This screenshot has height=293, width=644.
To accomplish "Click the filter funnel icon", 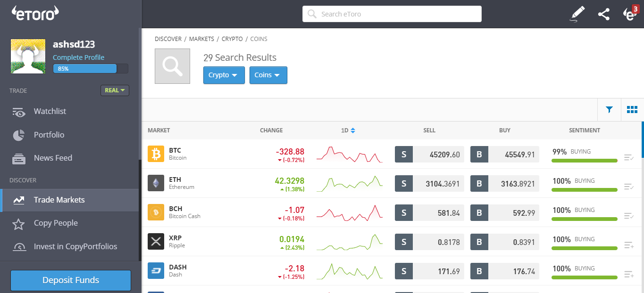I will point(609,110).
